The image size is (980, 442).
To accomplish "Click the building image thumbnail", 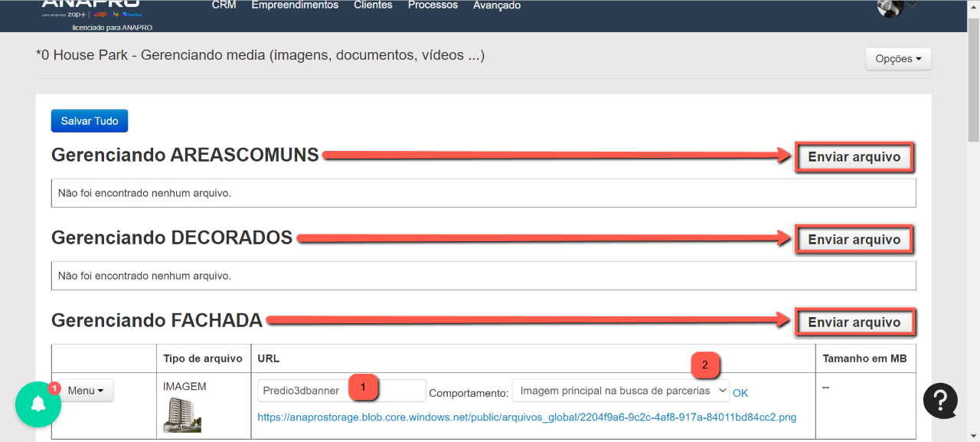I will [182, 414].
